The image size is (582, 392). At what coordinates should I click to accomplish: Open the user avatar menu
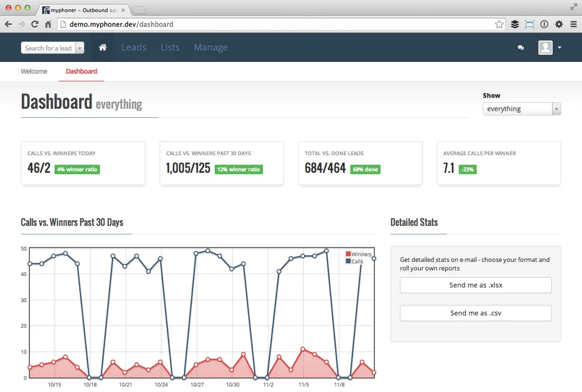[x=545, y=48]
